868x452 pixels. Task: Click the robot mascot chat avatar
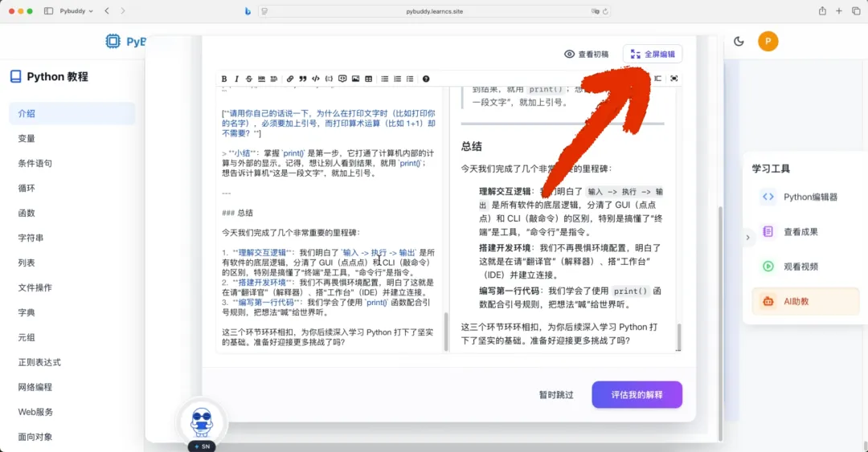[202, 422]
